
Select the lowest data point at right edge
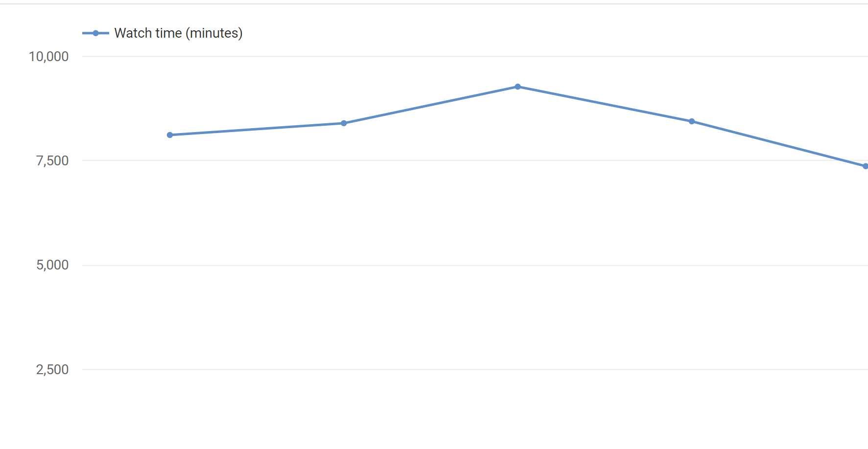[x=865, y=166]
